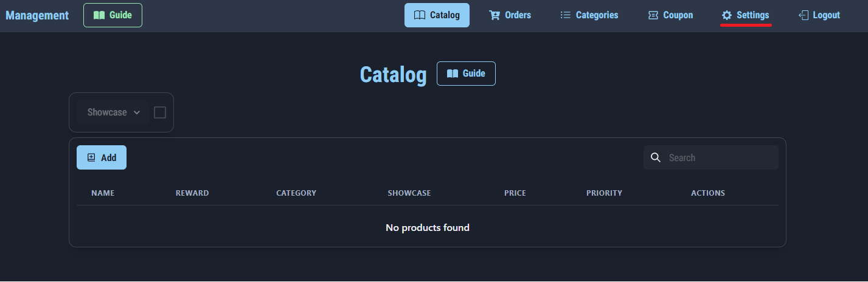Click the Catalog book icon in navbar
The height and width of the screenshot is (282, 868).
pos(419,15)
